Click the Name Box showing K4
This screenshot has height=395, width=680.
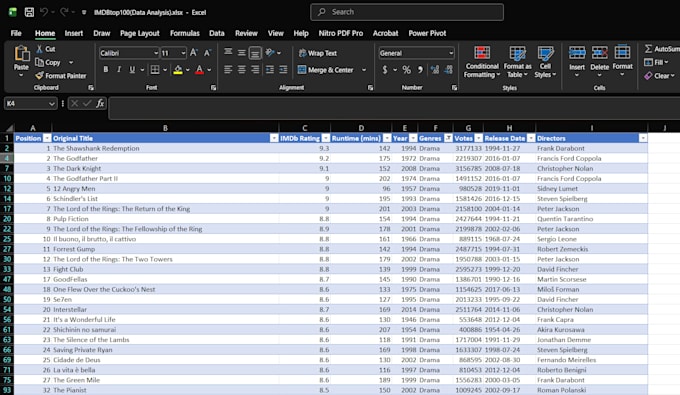coord(30,103)
